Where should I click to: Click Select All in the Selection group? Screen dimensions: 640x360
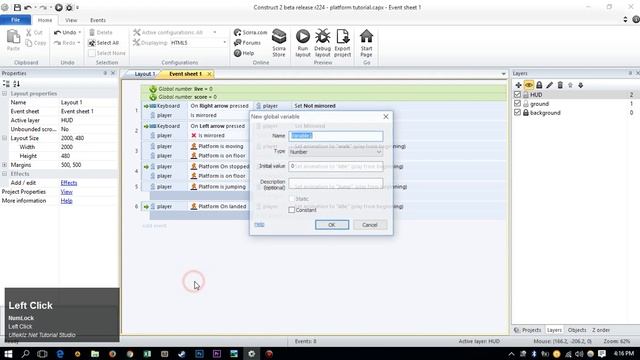pyautogui.click(x=104, y=43)
